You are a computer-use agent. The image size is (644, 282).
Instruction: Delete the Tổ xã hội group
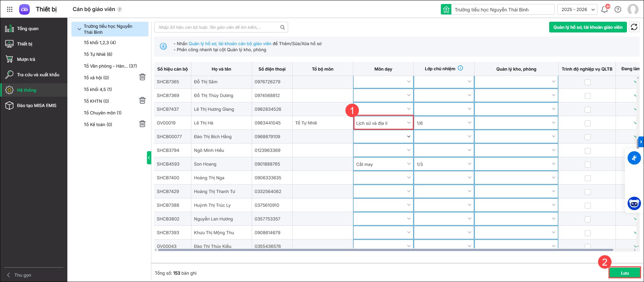[142, 77]
